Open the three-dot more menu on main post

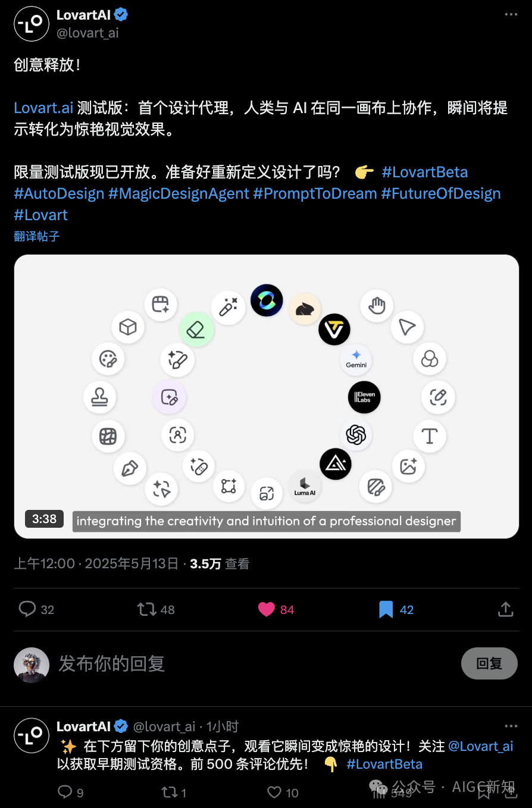511,14
